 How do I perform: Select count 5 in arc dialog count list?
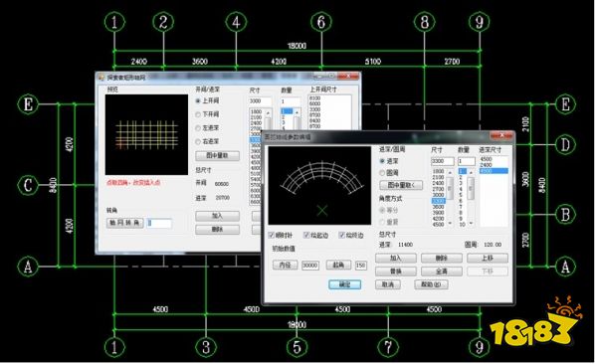[463, 195]
